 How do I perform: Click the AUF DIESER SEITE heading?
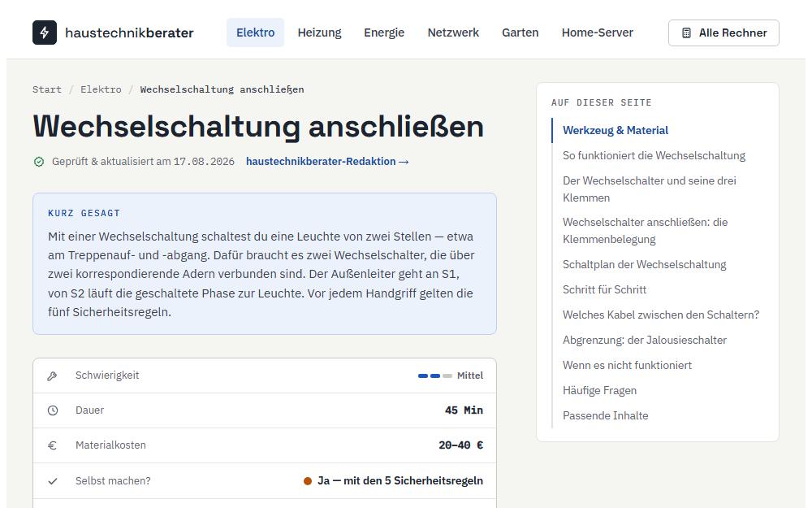[x=601, y=102]
